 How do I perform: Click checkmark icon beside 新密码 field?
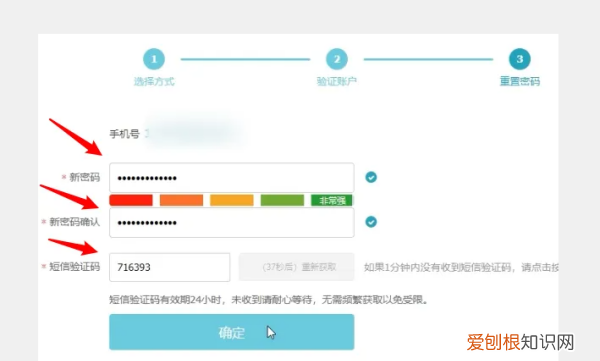tap(371, 177)
